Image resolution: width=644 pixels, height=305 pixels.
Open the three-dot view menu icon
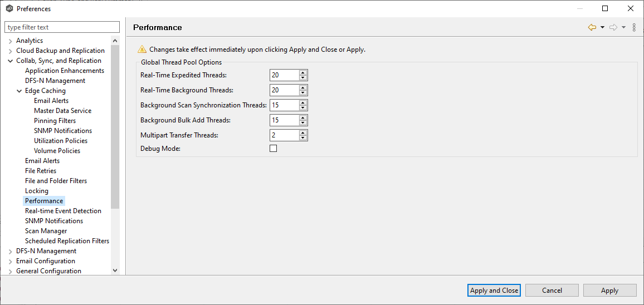[634, 27]
